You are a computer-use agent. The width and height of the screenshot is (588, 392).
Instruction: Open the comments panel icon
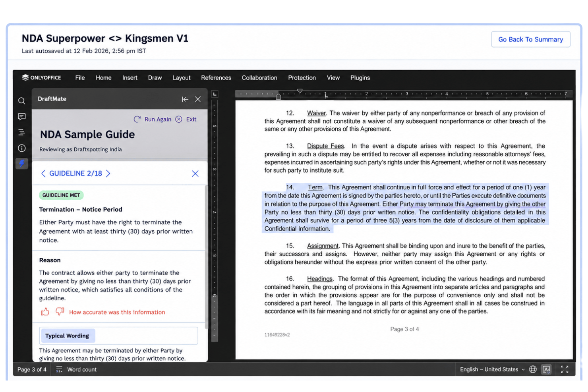point(22,116)
